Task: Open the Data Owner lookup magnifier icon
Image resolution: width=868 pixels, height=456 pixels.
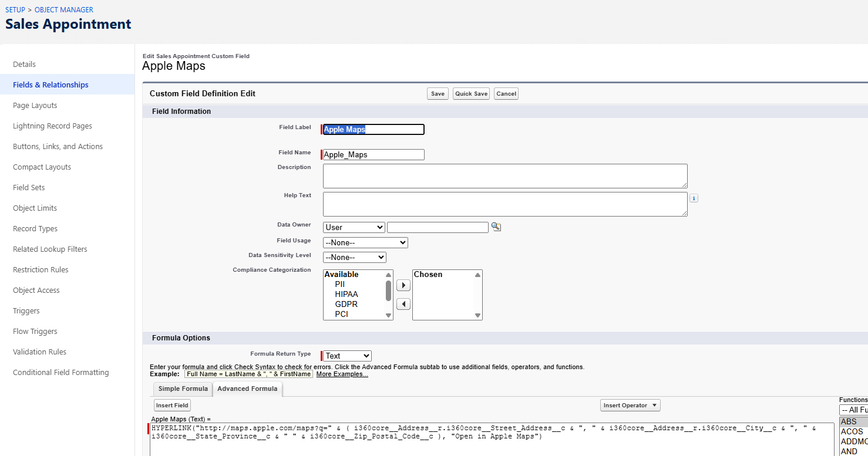Action: pos(496,227)
